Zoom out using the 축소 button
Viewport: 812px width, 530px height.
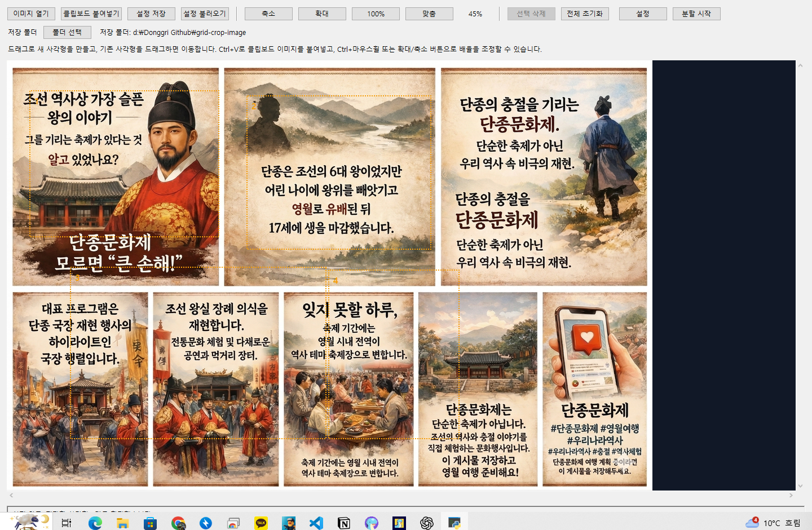pos(268,14)
